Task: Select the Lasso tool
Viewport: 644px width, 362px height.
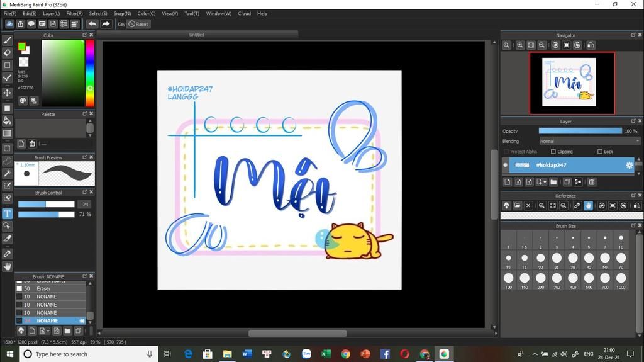Action: pyautogui.click(x=7, y=161)
